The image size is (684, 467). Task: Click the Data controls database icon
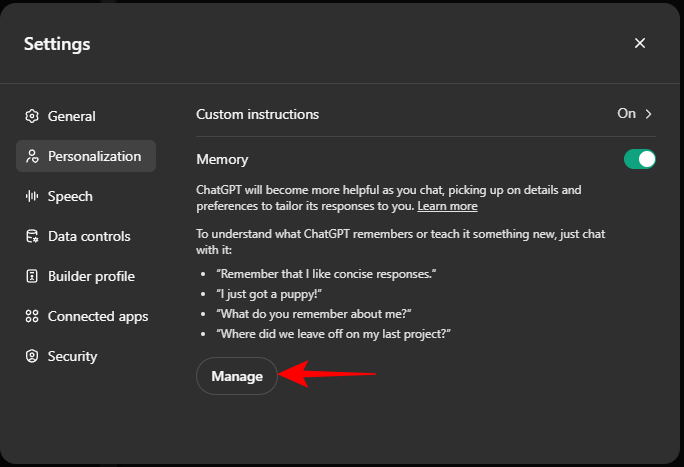click(32, 236)
